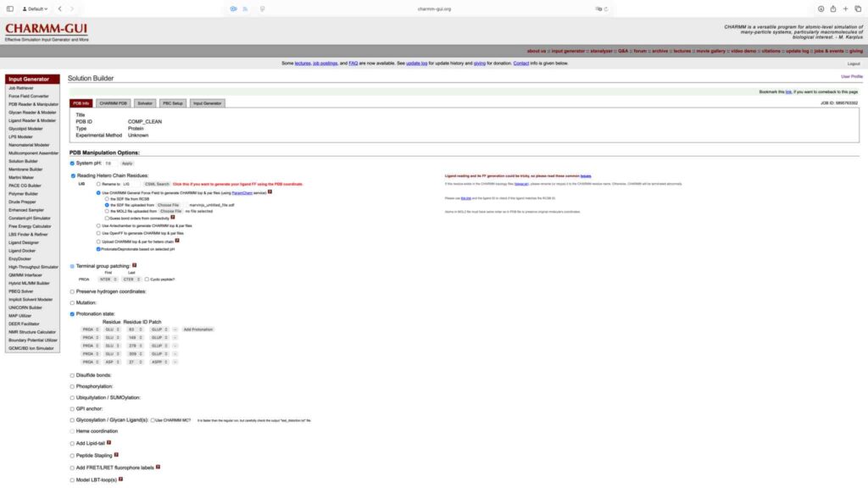Select Use Antechamber to generate top & par
This screenshot has height=488, width=868.
point(98,225)
